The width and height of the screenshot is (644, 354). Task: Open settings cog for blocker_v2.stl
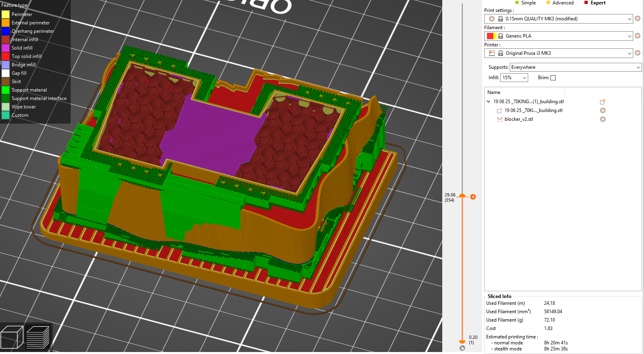603,119
